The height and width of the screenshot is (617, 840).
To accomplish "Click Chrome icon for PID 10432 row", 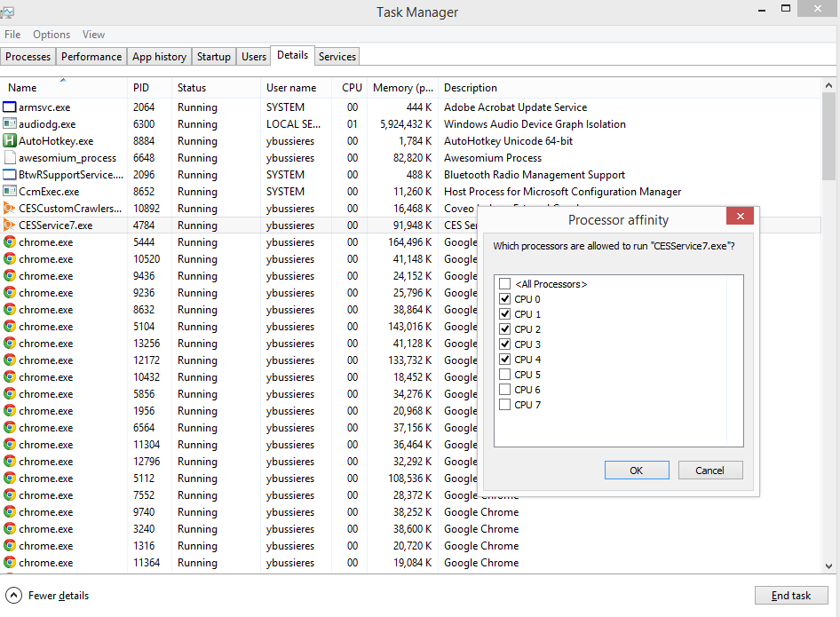I will (x=10, y=376).
